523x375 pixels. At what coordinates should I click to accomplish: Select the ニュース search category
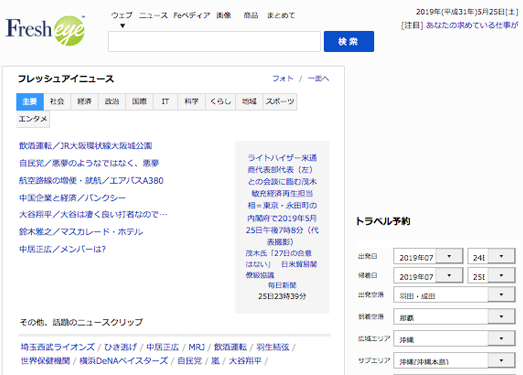153,15
